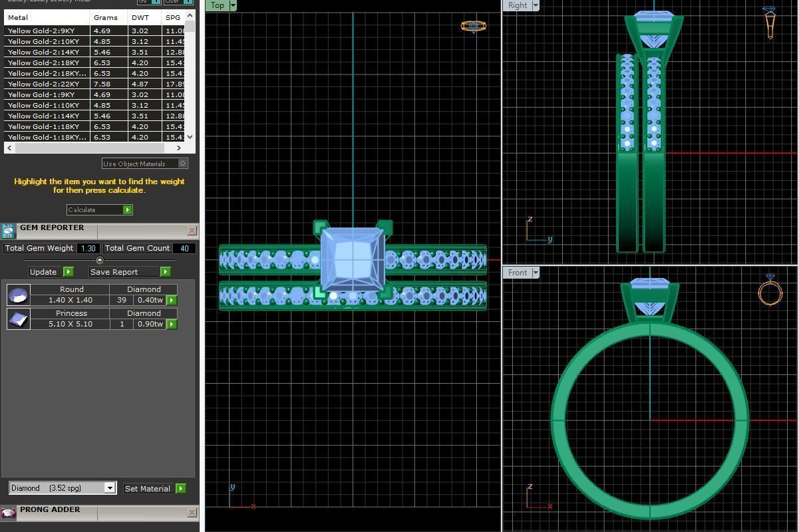The image size is (799, 532).
Task: Select the Yellow Gold-1:18KY row
Action: click(94, 126)
